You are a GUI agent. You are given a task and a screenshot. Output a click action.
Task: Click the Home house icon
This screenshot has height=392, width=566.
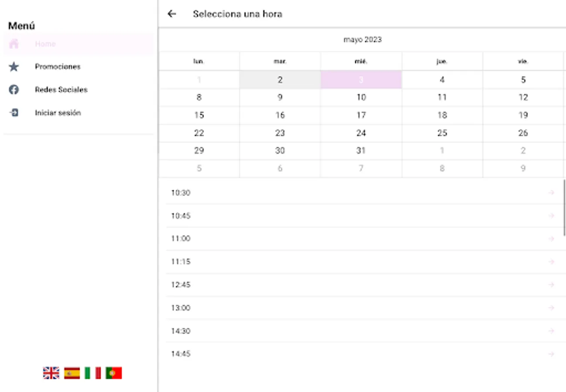tap(14, 44)
